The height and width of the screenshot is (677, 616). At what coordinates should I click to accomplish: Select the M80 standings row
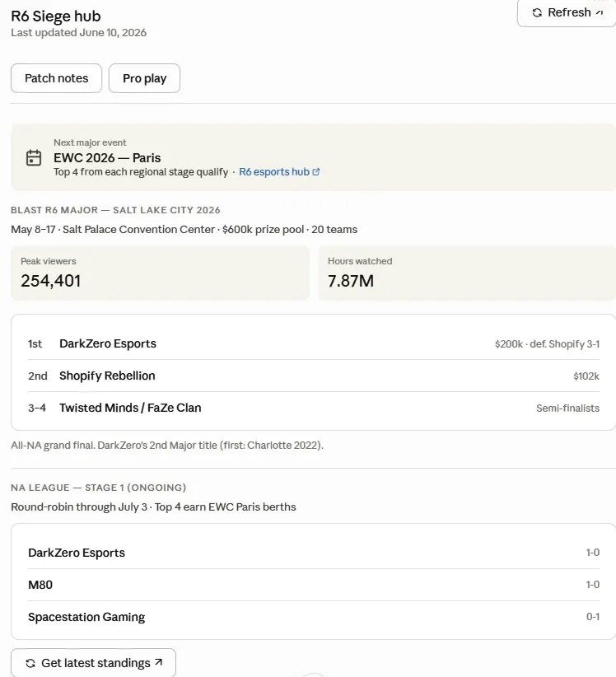click(314, 585)
